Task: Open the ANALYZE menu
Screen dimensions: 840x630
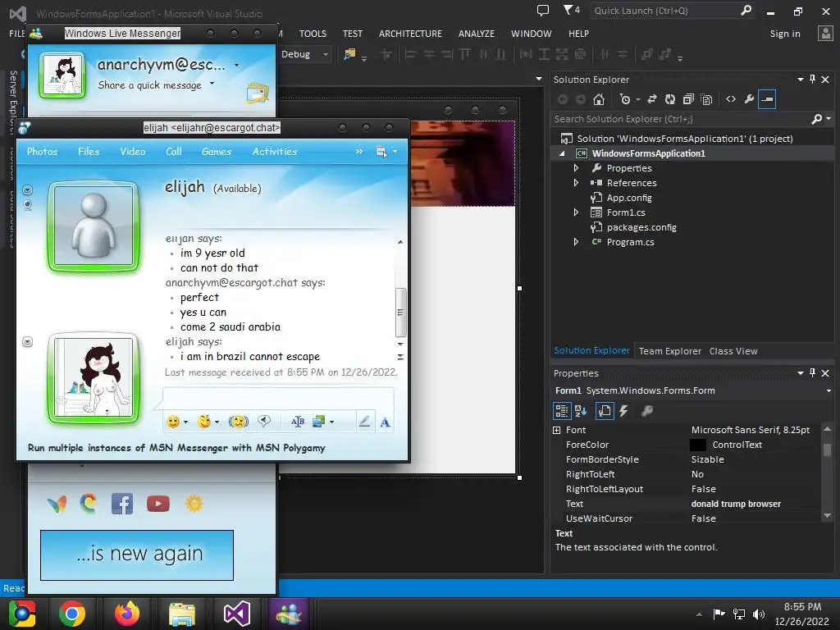Action: (x=477, y=34)
